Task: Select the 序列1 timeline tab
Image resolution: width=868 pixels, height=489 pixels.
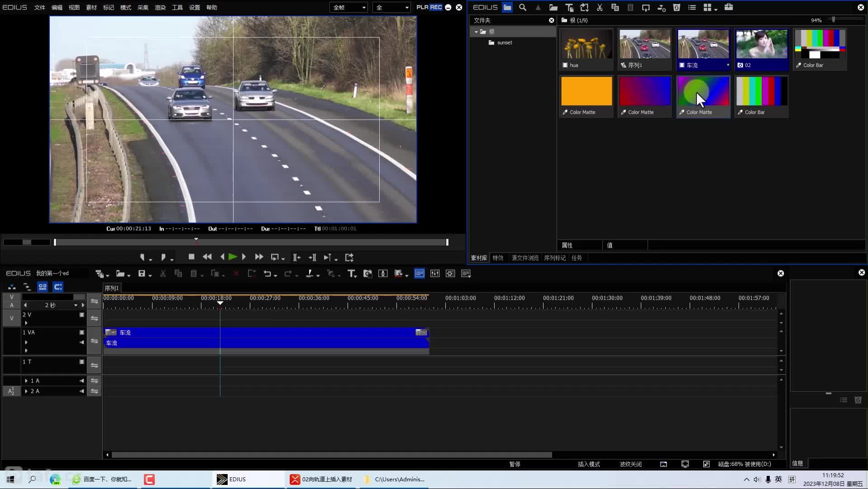Action: [x=112, y=288]
